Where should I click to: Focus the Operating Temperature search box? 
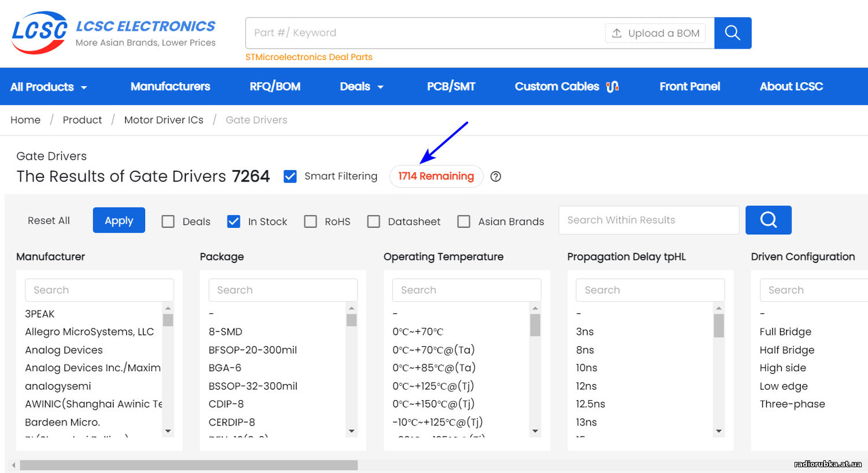click(x=467, y=290)
